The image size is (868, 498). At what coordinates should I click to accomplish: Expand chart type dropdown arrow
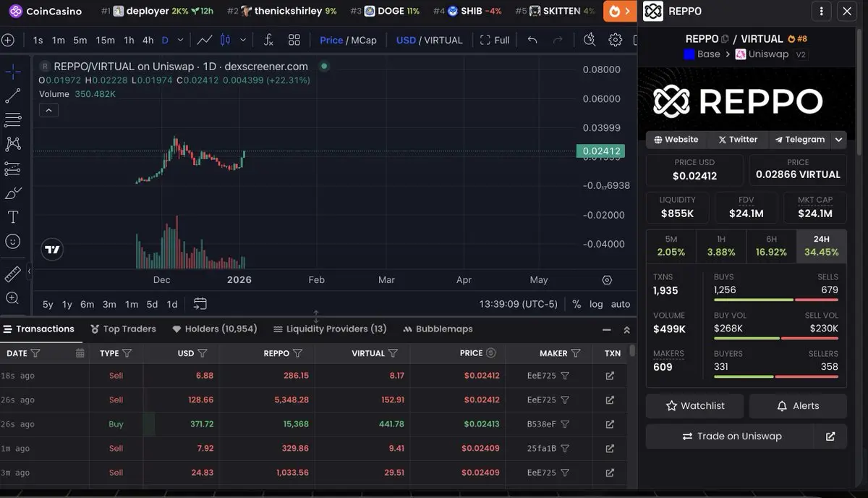pyautogui.click(x=243, y=40)
